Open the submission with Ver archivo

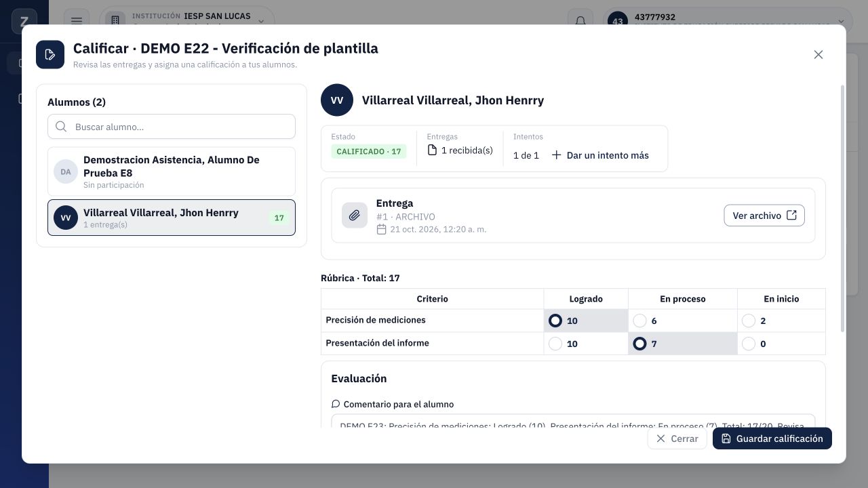coord(764,216)
